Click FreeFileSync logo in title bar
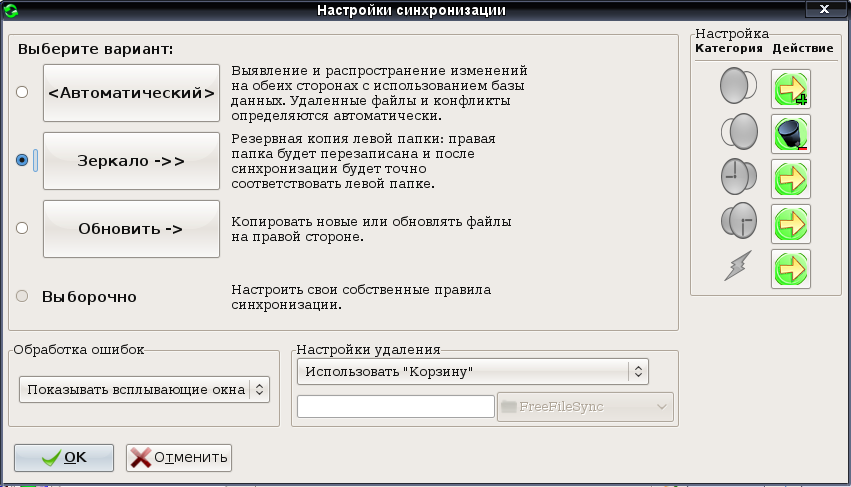The image size is (851, 487). click(10, 10)
